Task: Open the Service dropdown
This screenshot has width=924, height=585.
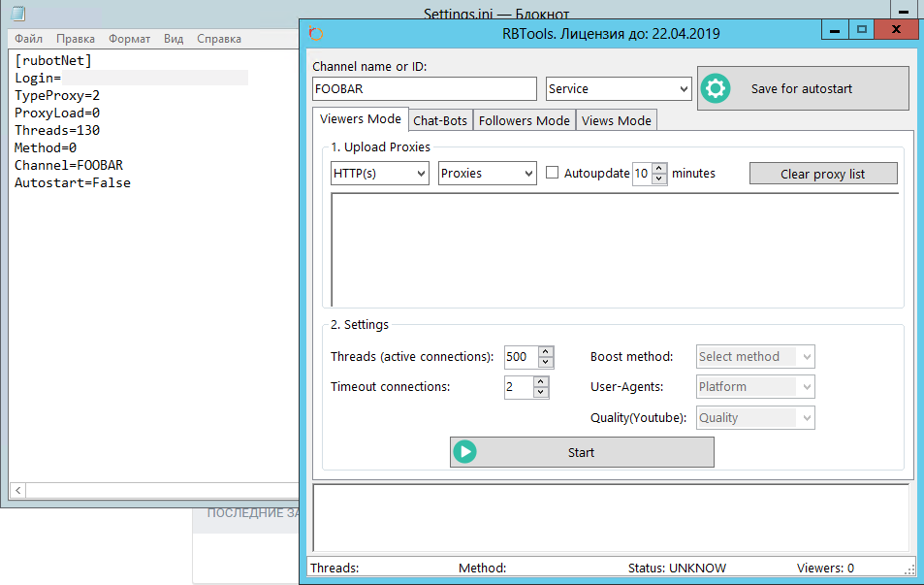Action: [618, 88]
